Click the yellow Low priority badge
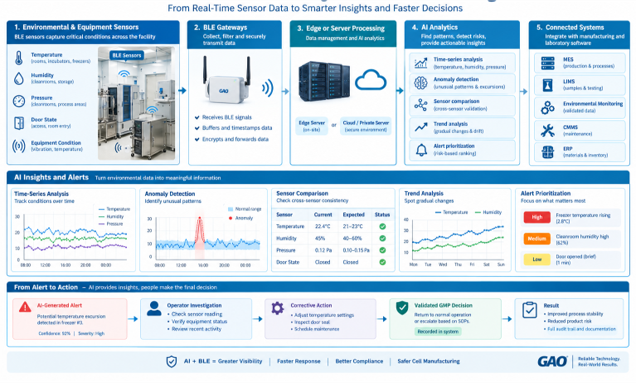The image size is (636, 383). point(537,259)
